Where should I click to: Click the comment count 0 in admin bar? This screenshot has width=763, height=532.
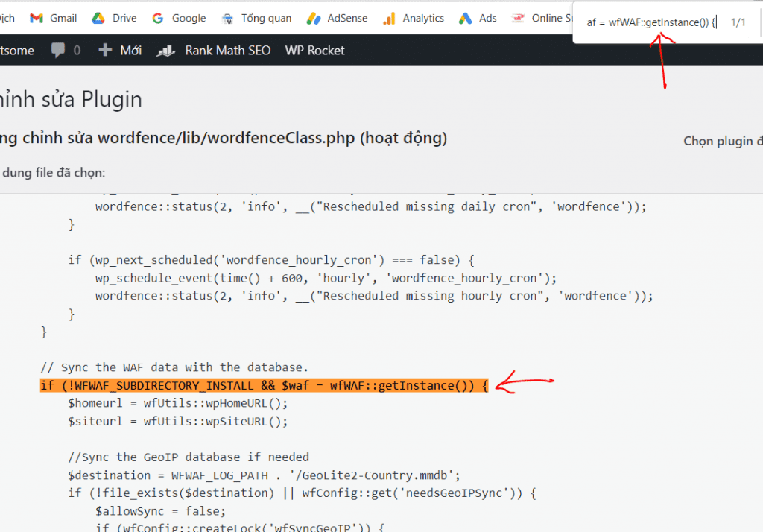tap(77, 50)
